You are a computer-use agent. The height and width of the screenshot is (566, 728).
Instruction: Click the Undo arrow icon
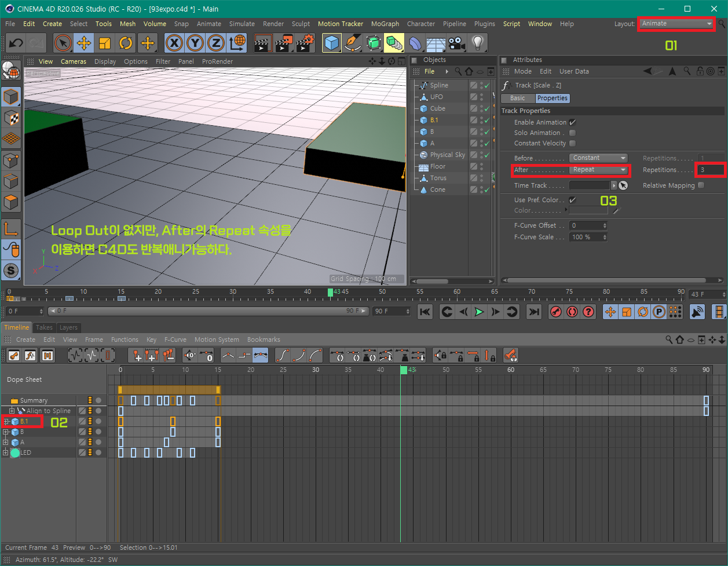[x=16, y=43]
